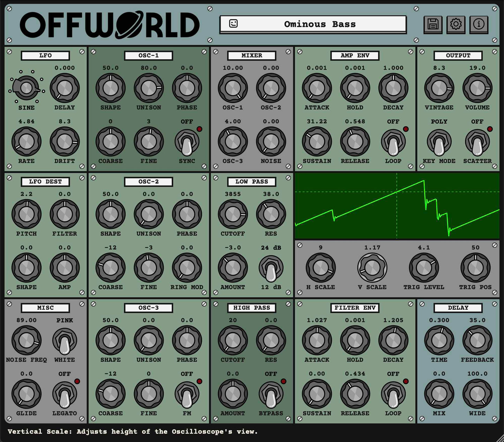Click the NOISE FREQ knob

pos(27,340)
